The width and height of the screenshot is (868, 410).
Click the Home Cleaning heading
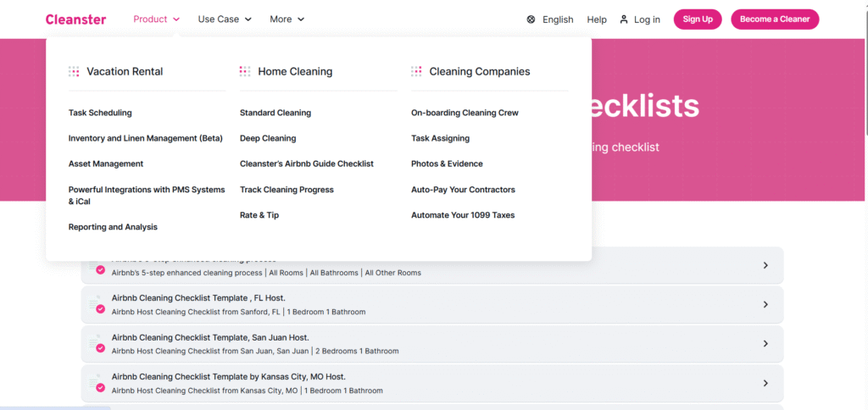pyautogui.click(x=295, y=71)
